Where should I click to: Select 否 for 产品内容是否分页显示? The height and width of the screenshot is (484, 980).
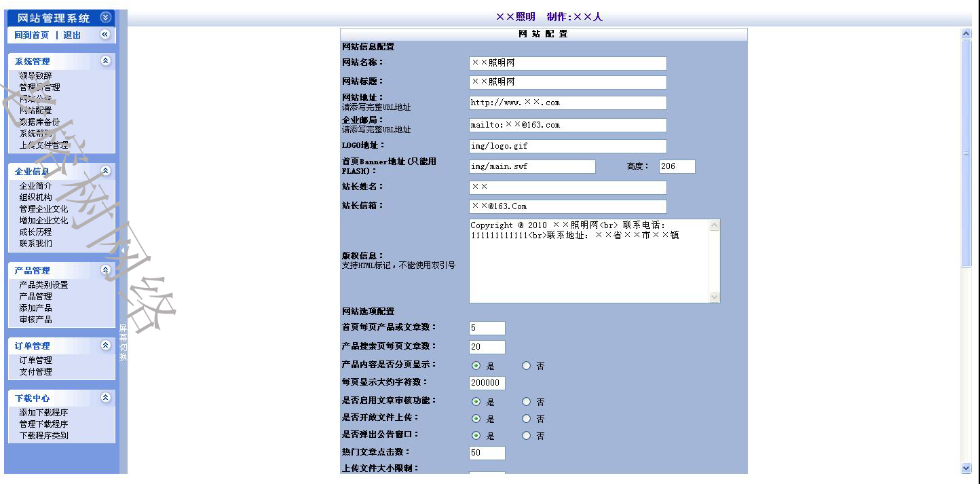[526, 365]
